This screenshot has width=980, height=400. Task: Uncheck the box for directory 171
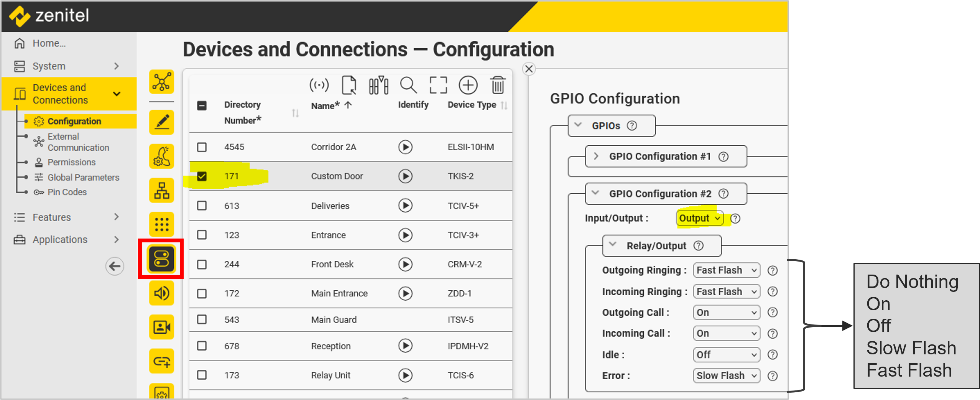[202, 176]
